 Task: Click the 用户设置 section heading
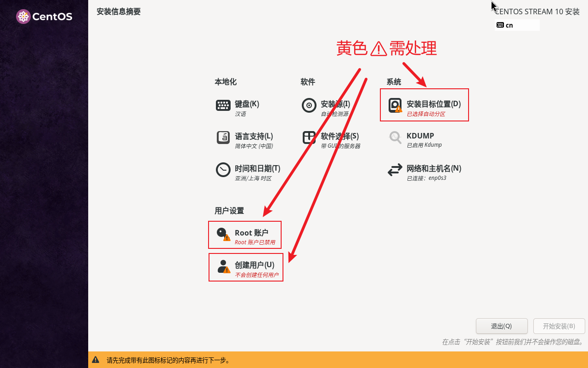[229, 211]
